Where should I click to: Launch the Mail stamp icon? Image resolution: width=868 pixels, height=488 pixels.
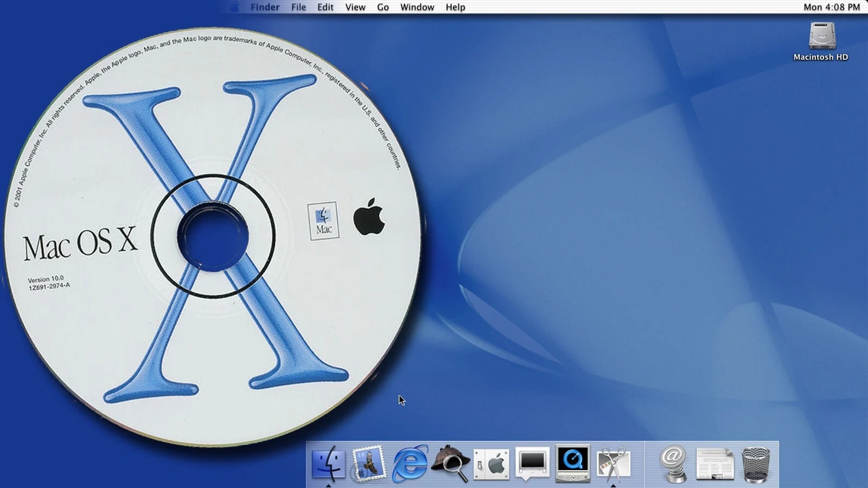click(x=369, y=464)
